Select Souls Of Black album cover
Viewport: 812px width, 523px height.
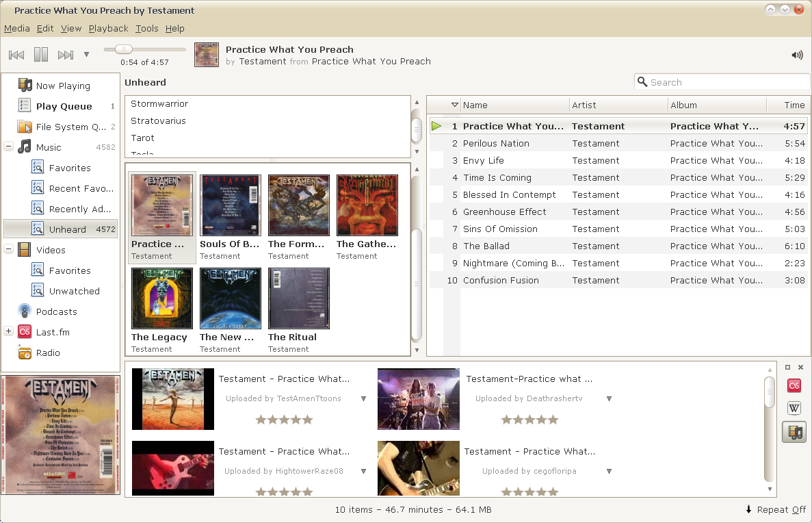point(231,205)
